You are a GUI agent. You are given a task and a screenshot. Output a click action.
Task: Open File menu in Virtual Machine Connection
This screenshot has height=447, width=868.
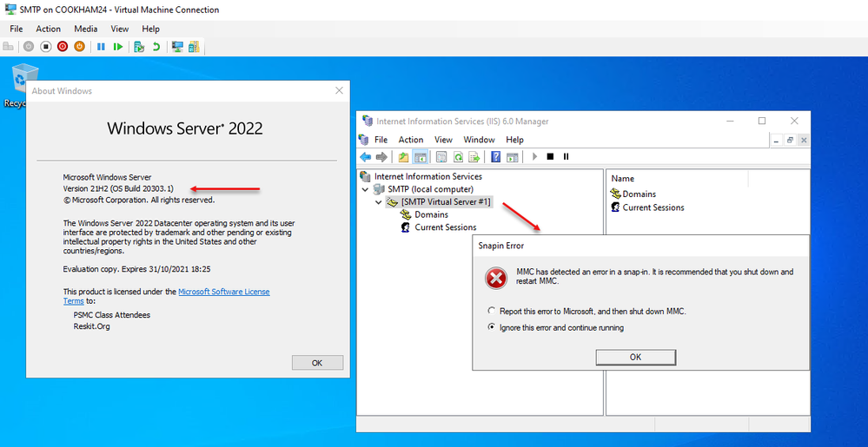16,29
